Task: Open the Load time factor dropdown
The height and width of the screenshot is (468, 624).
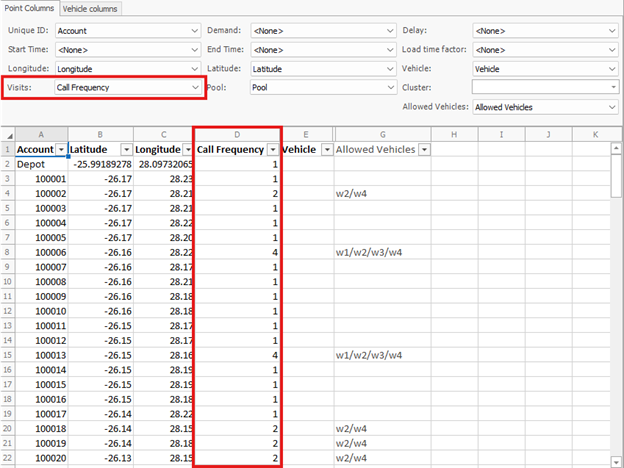Action: pyautogui.click(x=611, y=49)
